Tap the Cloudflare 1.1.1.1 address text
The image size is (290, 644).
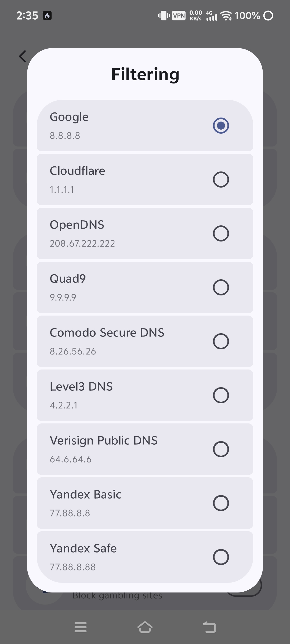pyautogui.click(x=62, y=190)
